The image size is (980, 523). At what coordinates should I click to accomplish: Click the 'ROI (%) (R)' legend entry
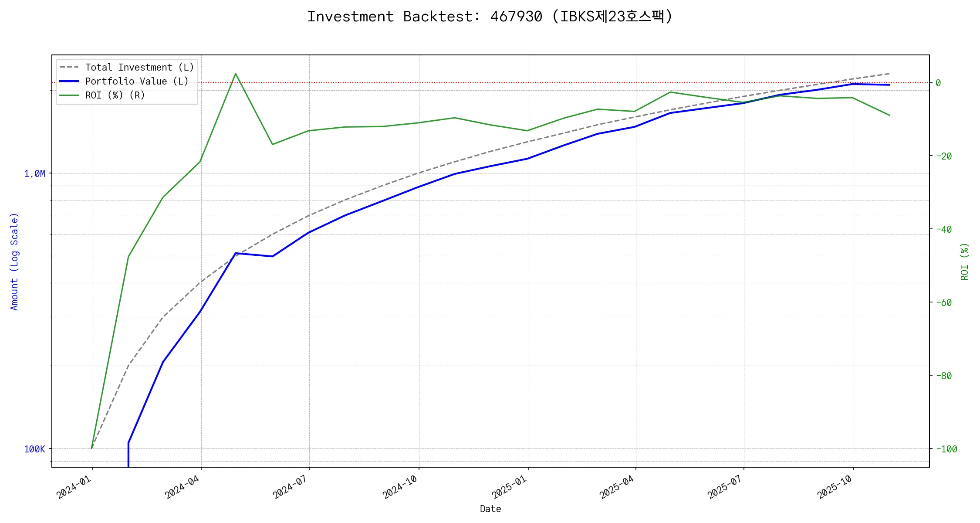click(115, 95)
